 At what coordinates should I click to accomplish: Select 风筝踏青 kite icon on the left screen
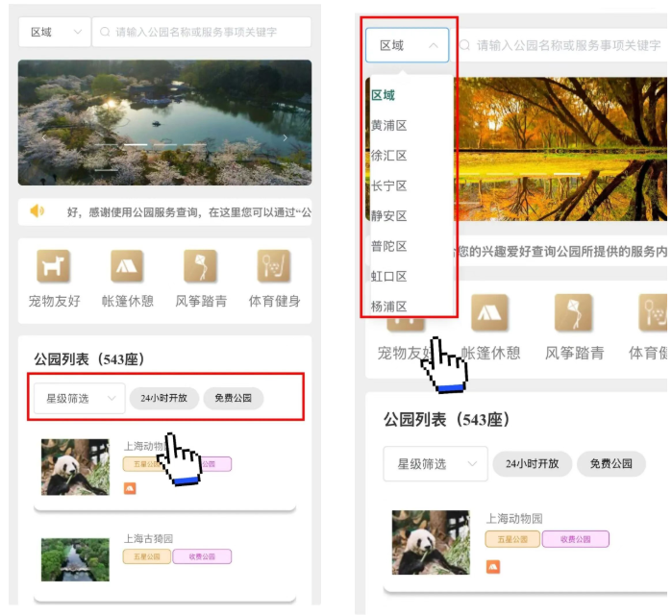coord(200,266)
